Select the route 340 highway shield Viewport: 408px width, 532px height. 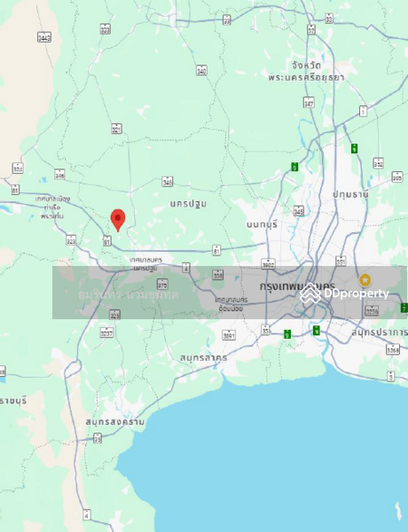click(x=201, y=70)
